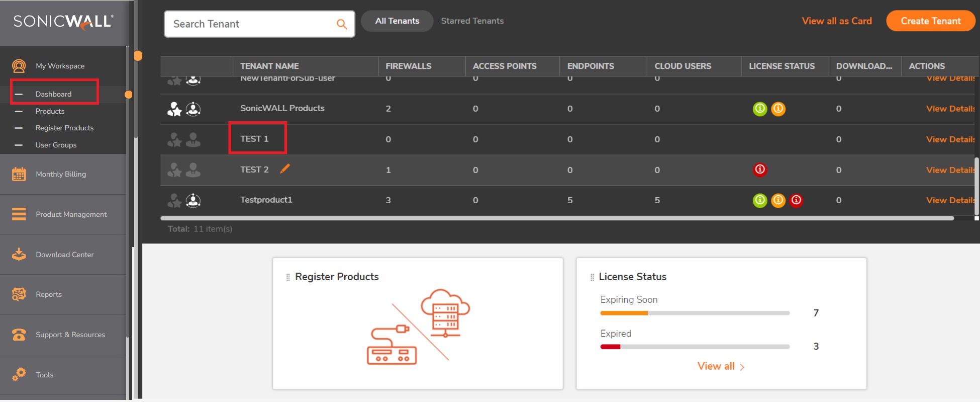Click the Support & Resources phone icon

point(19,335)
